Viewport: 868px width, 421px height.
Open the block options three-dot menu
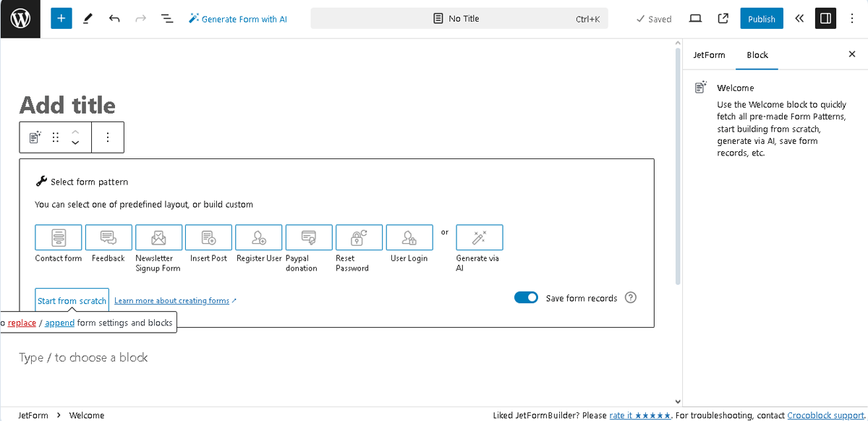click(108, 137)
